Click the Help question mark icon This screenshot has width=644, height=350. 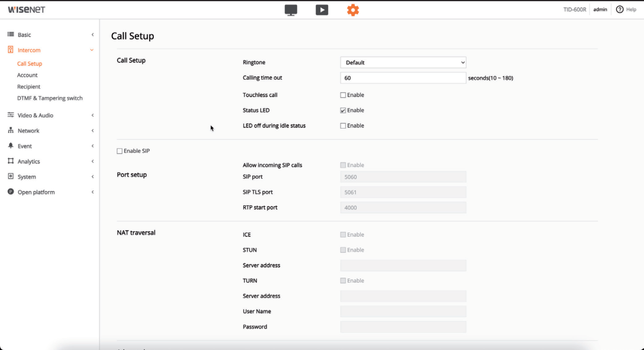coord(619,9)
